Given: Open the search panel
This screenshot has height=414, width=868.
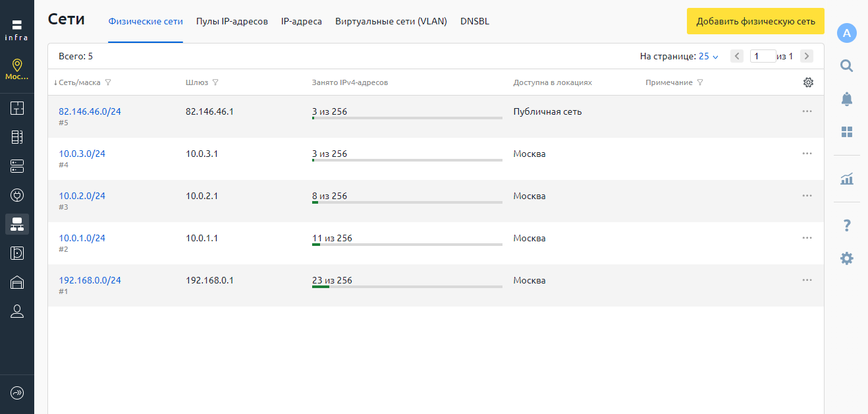Looking at the screenshot, I should (x=847, y=65).
